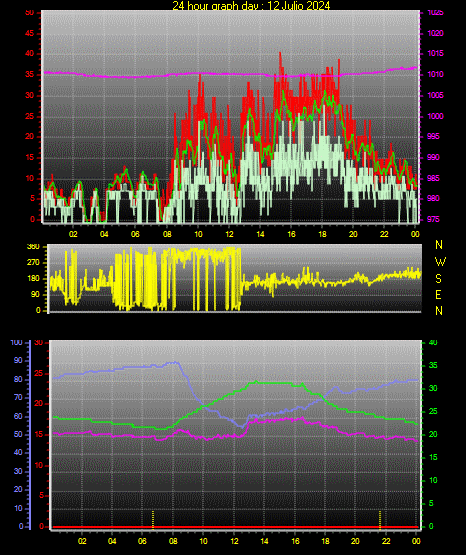Click the 00 hour label under temperature graph
Screen dimensions: 466x555
416,541
